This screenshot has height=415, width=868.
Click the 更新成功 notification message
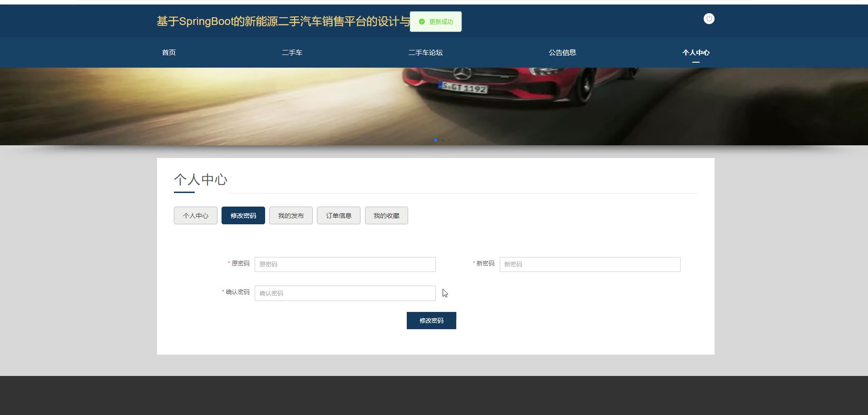coord(436,22)
